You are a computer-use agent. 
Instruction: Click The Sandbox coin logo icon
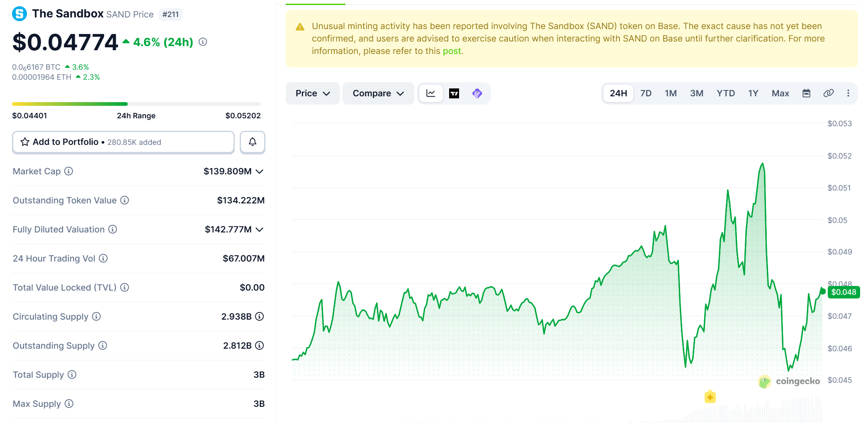point(19,14)
